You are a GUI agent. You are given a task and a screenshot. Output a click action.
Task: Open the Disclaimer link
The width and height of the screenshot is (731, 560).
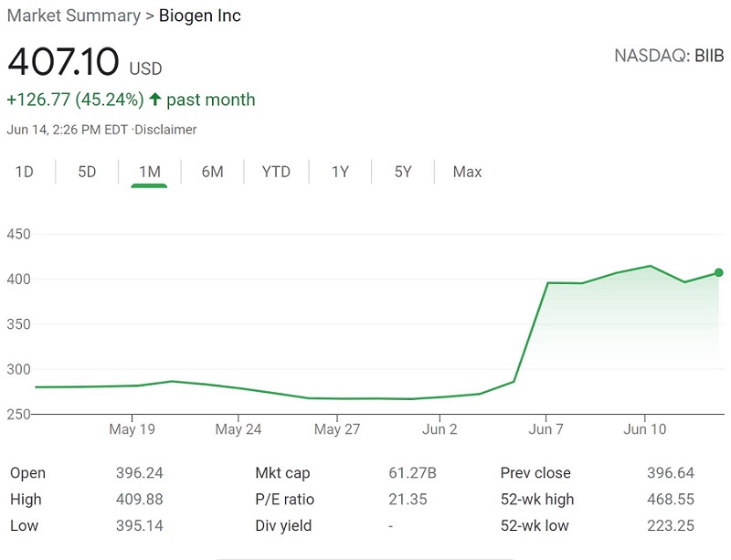click(165, 130)
